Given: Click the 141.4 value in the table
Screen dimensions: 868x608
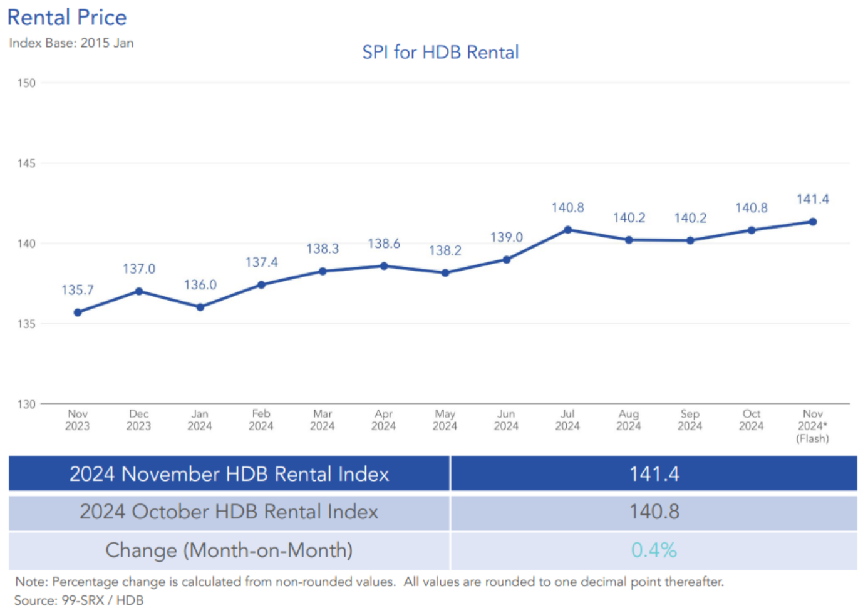Looking at the screenshot, I should pyautogui.click(x=654, y=474).
